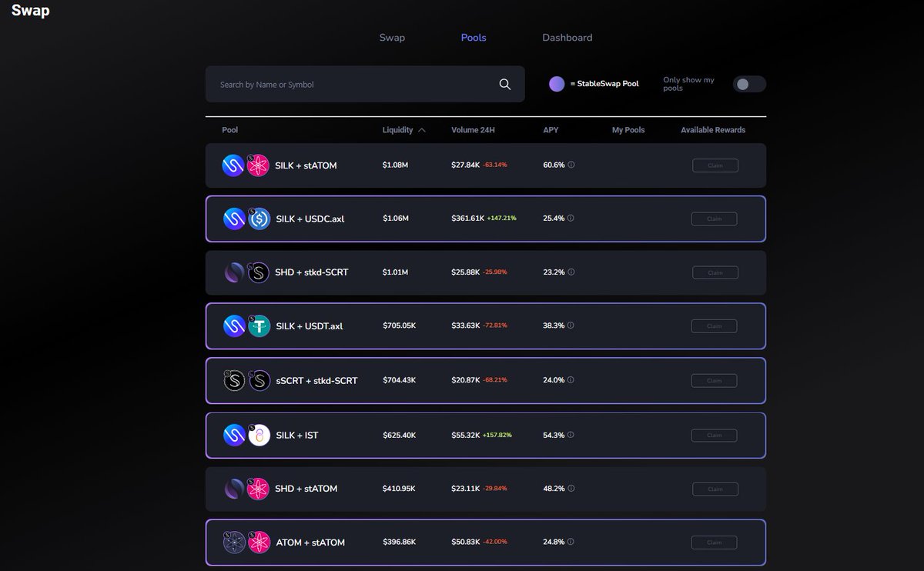924x571 pixels.
Task: Click the ATOM token icon in ATOM + stATOM row
Action: click(234, 543)
